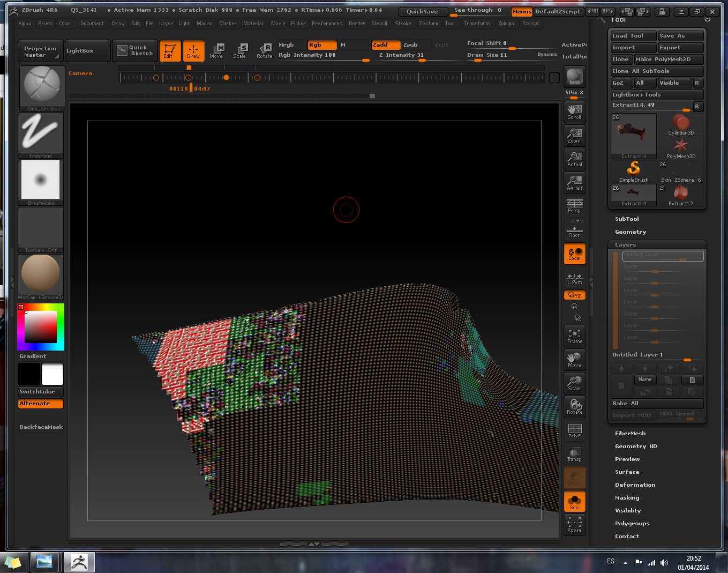Expand the Deformation section
The width and height of the screenshot is (728, 573).
[x=635, y=485]
